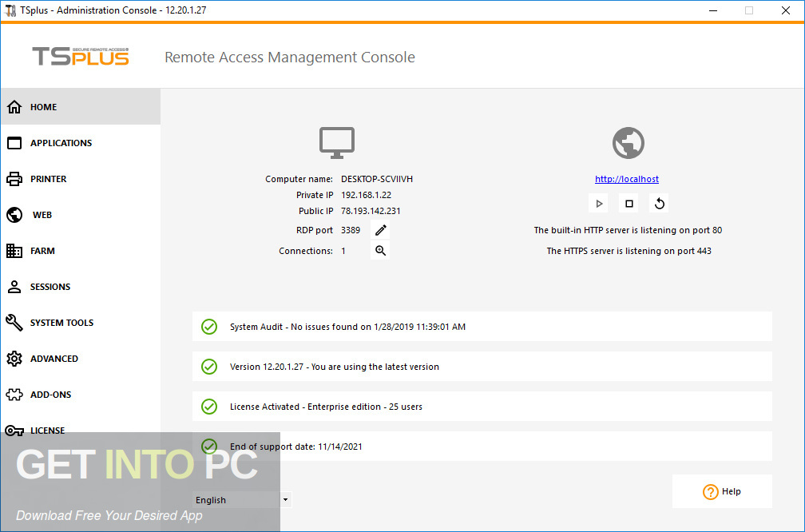Open the Home section house icon
Image resolution: width=805 pixels, height=532 pixels.
tap(14, 107)
